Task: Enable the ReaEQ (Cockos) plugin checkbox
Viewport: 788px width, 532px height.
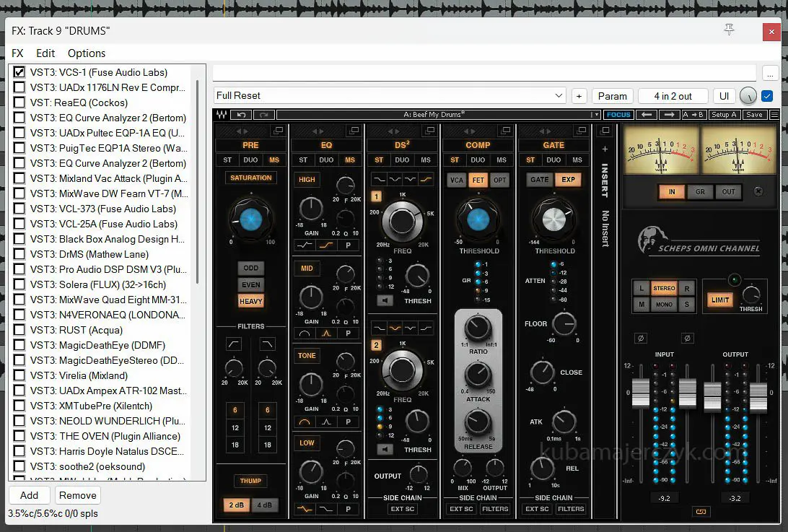Action: click(x=19, y=103)
